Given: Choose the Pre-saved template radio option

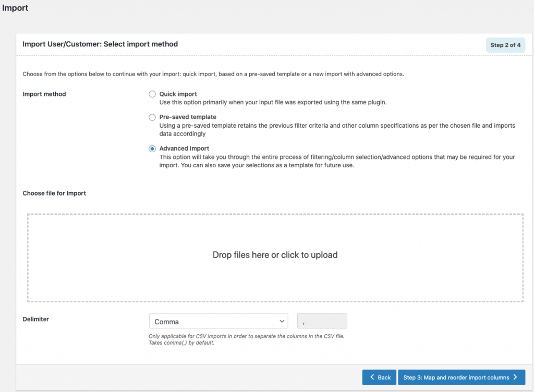Looking at the screenshot, I should coord(152,117).
